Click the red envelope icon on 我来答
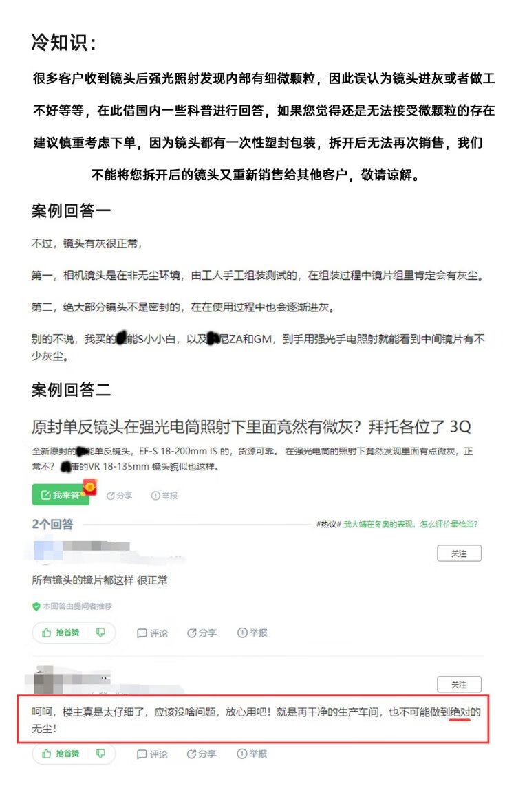The height and width of the screenshot is (812, 516). [x=89, y=487]
